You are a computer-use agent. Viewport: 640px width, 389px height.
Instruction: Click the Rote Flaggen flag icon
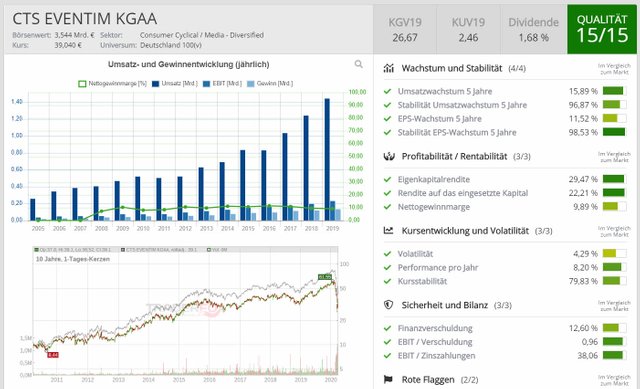pos(388,380)
